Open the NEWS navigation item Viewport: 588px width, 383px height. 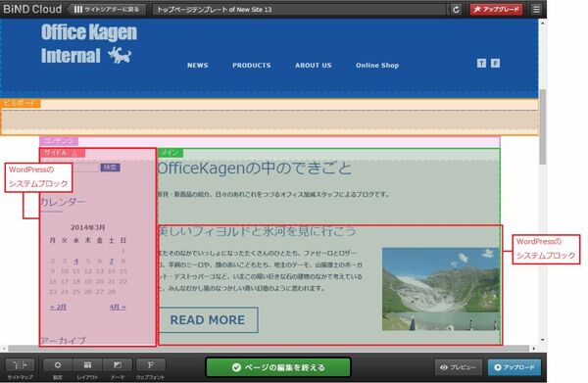198,66
